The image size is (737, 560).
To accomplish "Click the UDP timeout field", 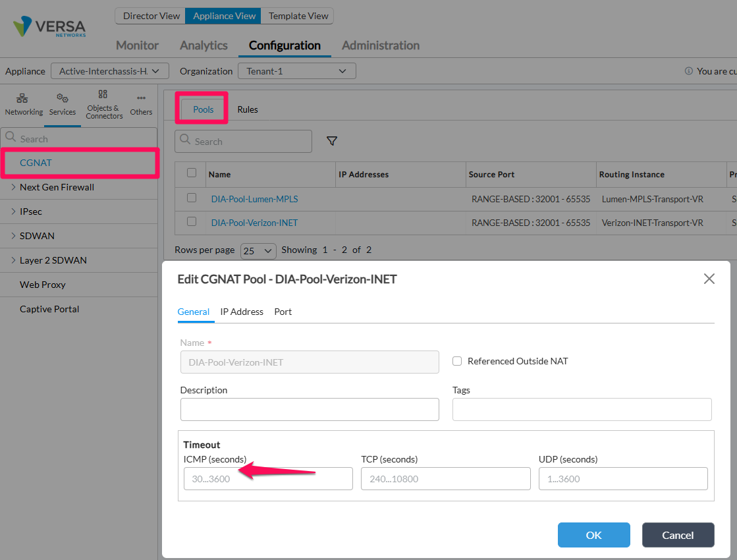I will pyautogui.click(x=623, y=479).
